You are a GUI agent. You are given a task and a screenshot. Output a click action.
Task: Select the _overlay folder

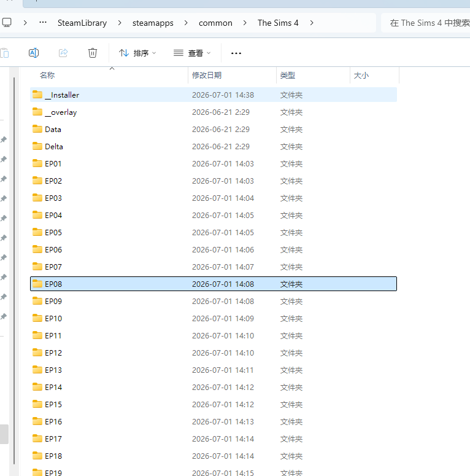click(214, 112)
